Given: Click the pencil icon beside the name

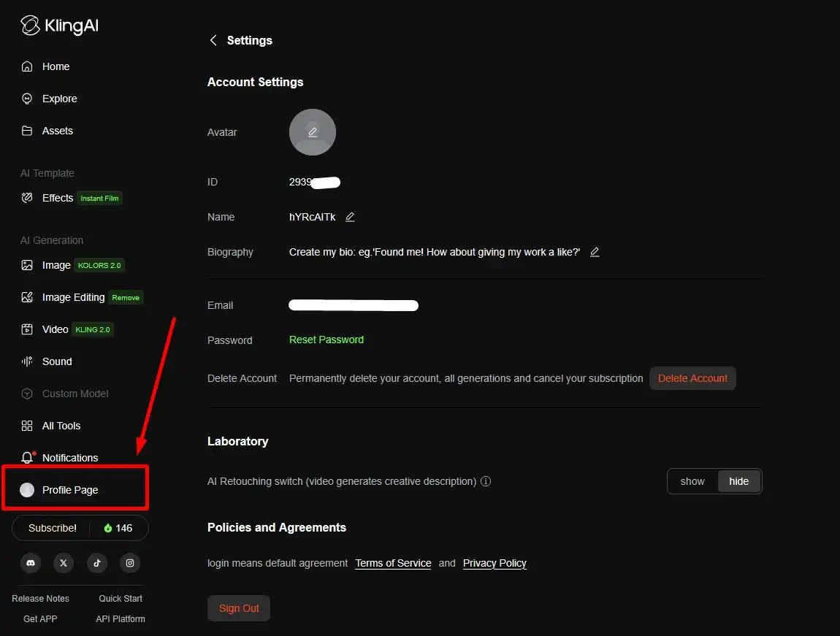Looking at the screenshot, I should pyautogui.click(x=350, y=217).
